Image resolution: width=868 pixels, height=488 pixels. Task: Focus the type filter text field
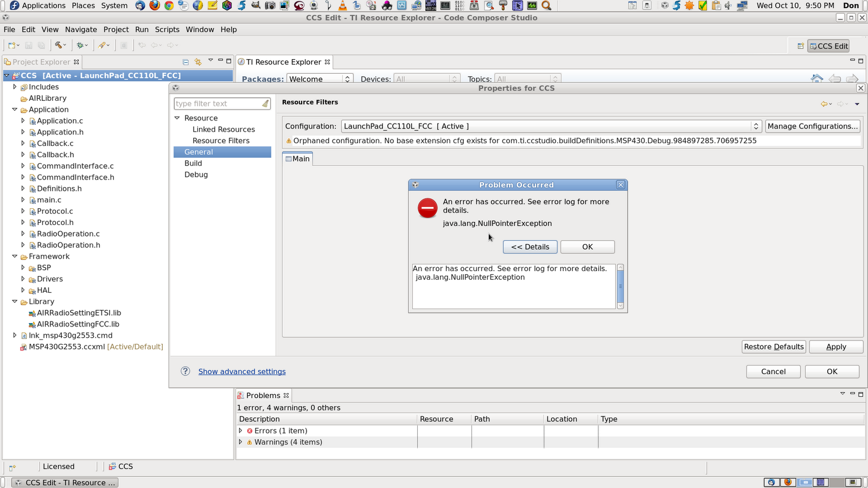point(218,104)
